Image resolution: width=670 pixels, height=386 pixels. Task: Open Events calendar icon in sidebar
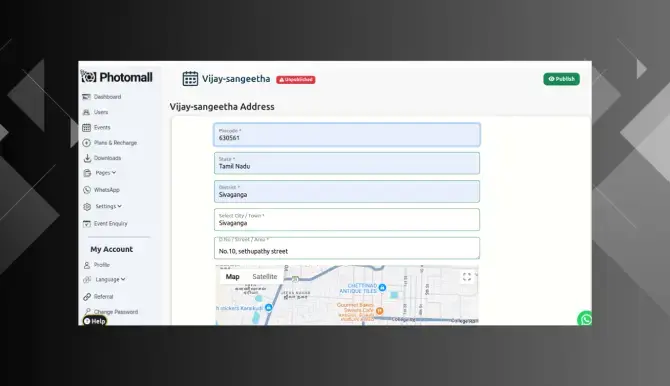[86, 127]
